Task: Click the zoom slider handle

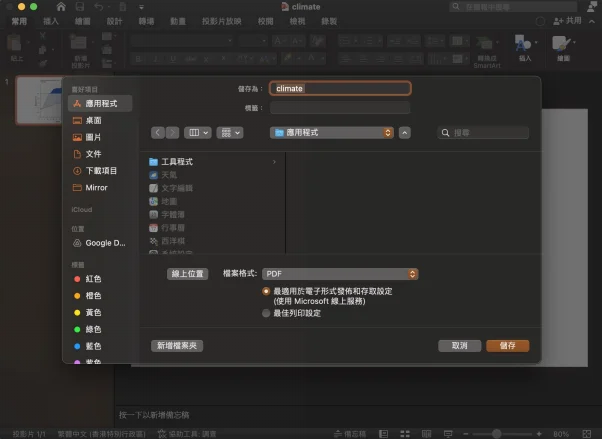Action: [x=496, y=434]
